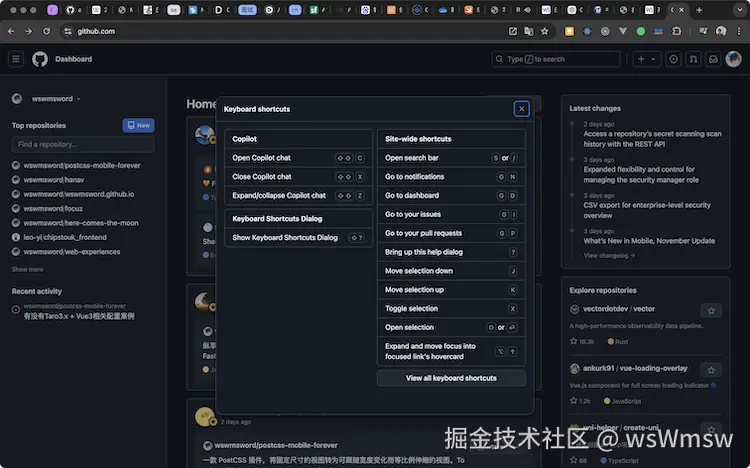Click Open search bar shortcut row
Screen dimensions: 750x468
pos(451,157)
